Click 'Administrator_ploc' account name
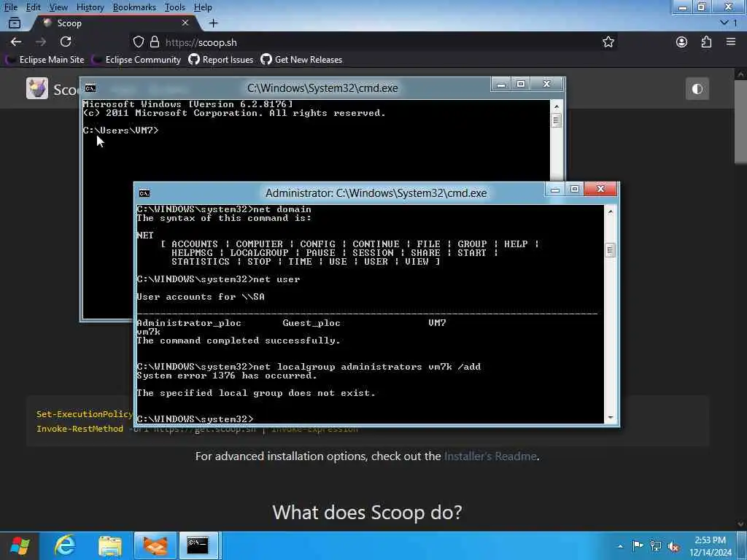747x560 pixels. pyautogui.click(x=189, y=323)
